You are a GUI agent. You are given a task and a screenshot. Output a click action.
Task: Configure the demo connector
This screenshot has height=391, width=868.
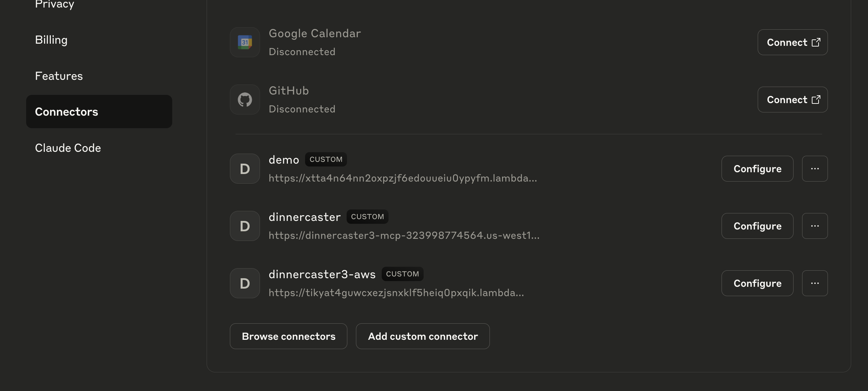pyautogui.click(x=757, y=169)
